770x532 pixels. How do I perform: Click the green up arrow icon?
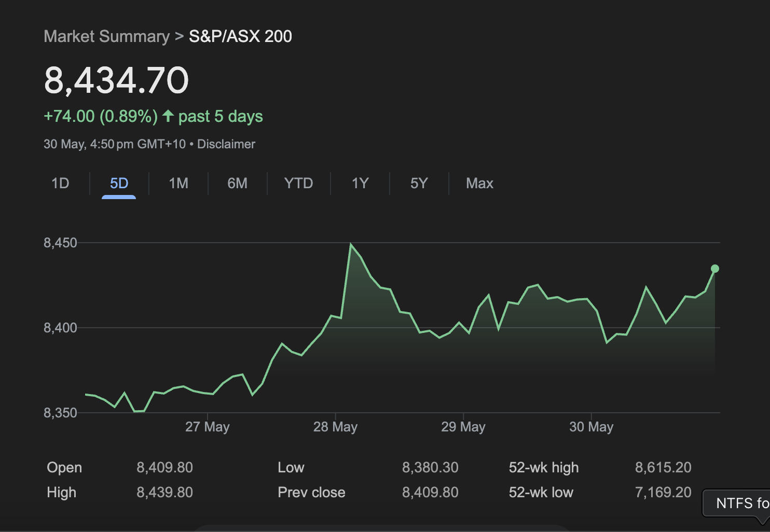pyautogui.click(x=168, y=116)
